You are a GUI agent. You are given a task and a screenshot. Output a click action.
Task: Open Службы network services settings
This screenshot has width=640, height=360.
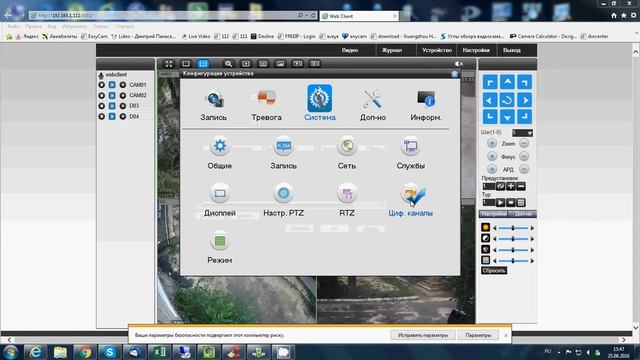click(x=411, y=153)
